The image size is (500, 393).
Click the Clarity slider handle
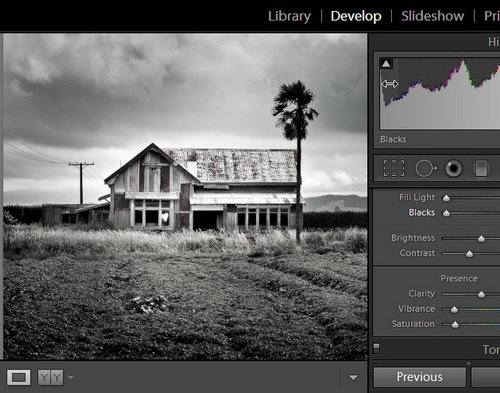click(481, 294)
